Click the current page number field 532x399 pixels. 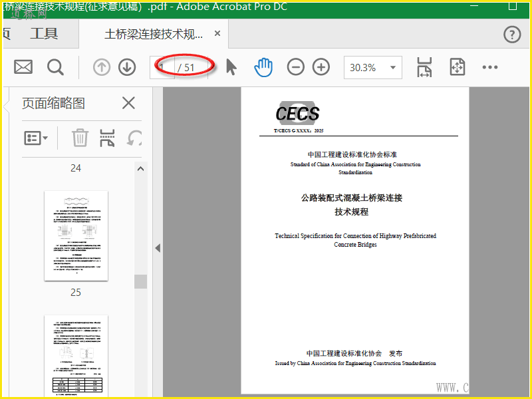pos(162,68)
